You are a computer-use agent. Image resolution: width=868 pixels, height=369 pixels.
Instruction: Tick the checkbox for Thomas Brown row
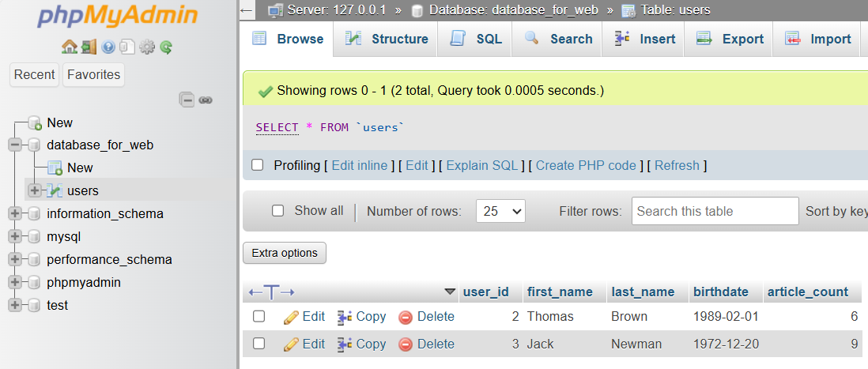[259, 316]
